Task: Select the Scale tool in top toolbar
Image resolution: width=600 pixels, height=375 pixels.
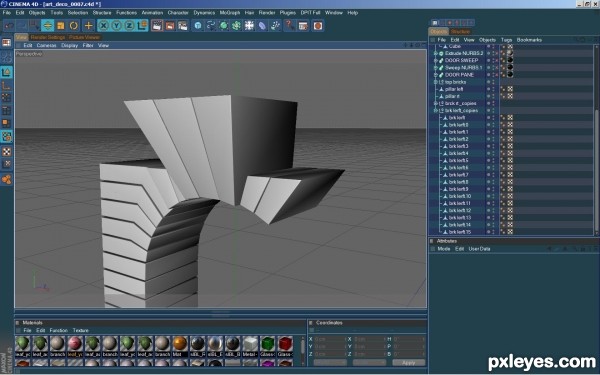Action: [60, 26]
